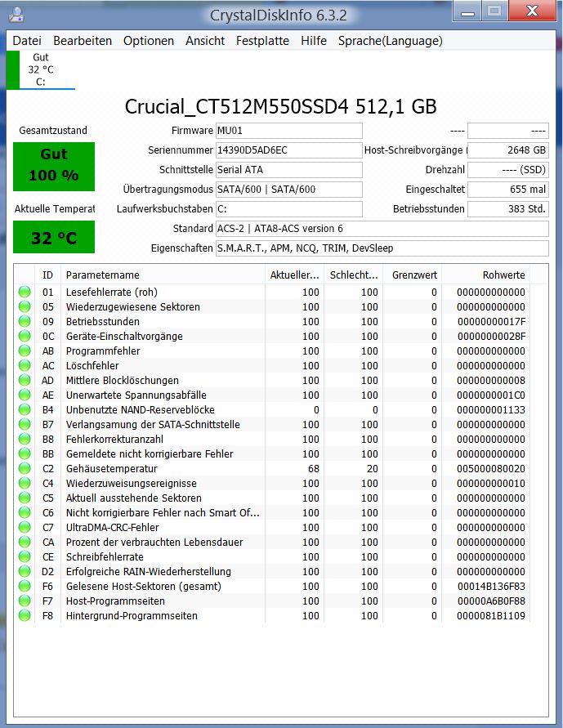Click green status icon of Unerwartete Spannungsabfälle row
Screen dimensions: 563x728
[x=25, y=395]
